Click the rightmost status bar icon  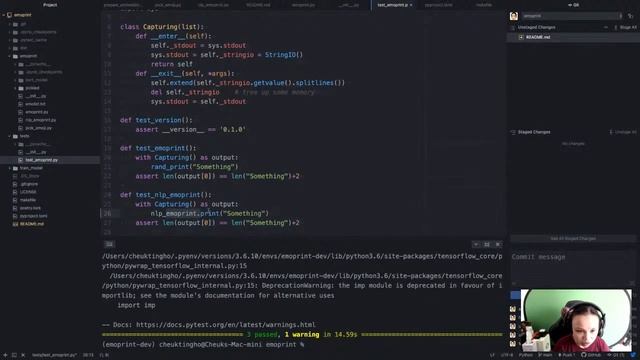[633, 355]
